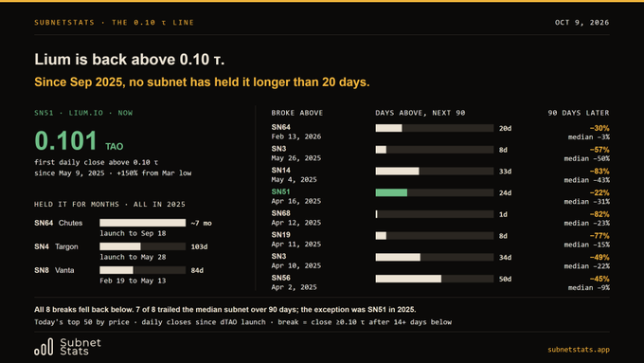
Task: Click the date OCT 9, 2026
Action: point(582,23)
